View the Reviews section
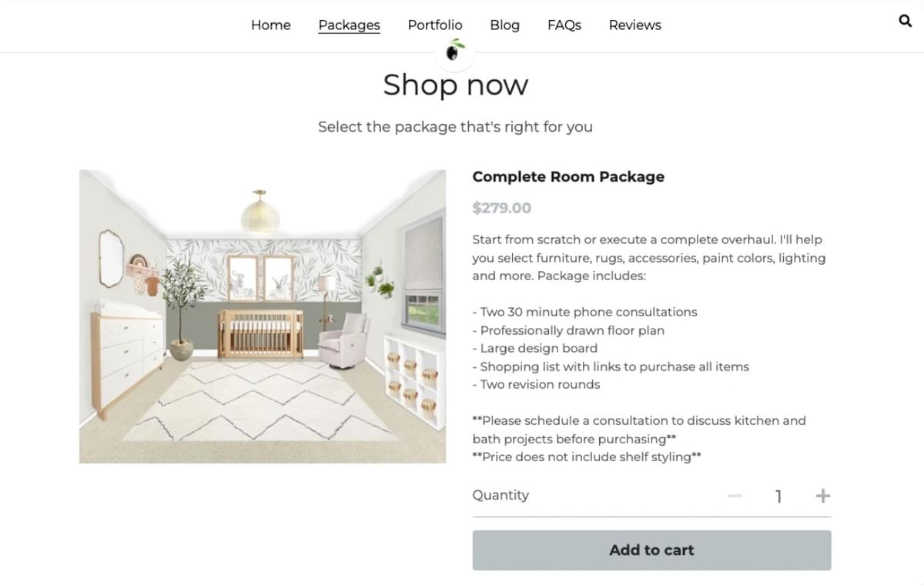924x585 pixels. tap(634, 25)
